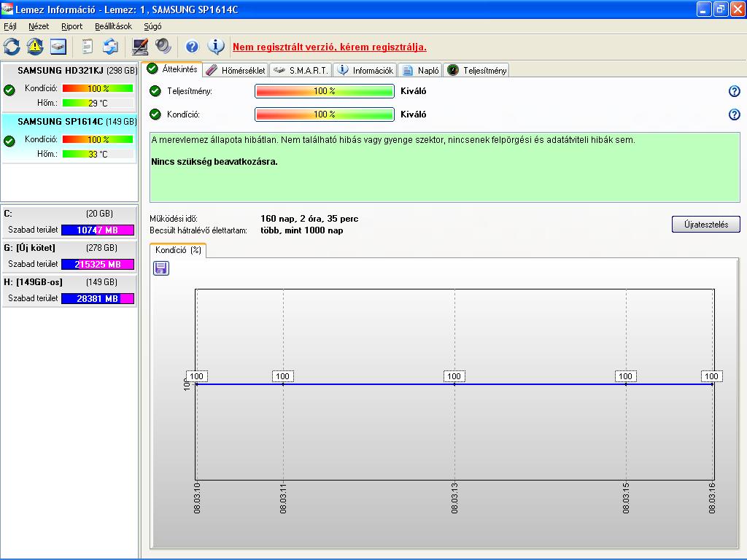Switch to the Napló tab
This screenshot has width=747, height=560.
[420, 71]
